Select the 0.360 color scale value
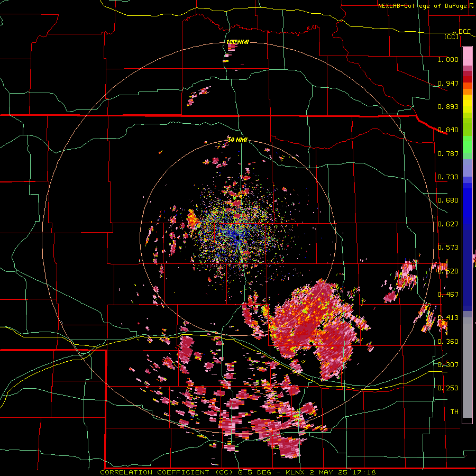Viewport: 476px width, 476px height. pos(448,341)
